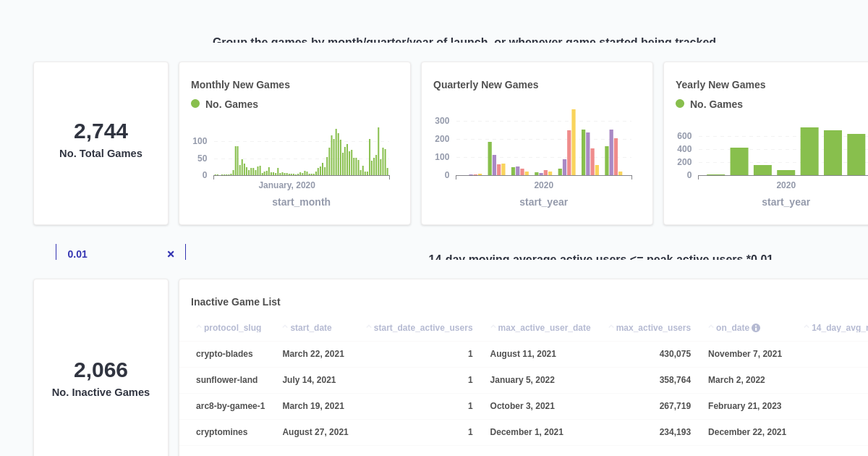Select the No. Total Games stat card

pyautogui.click(x=101, y=142)
